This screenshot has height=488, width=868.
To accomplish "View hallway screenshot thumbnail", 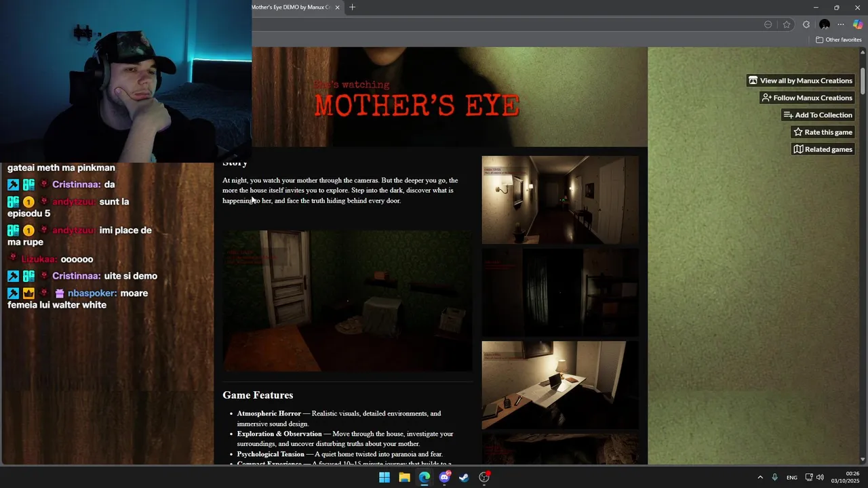I will click(560, 199).
